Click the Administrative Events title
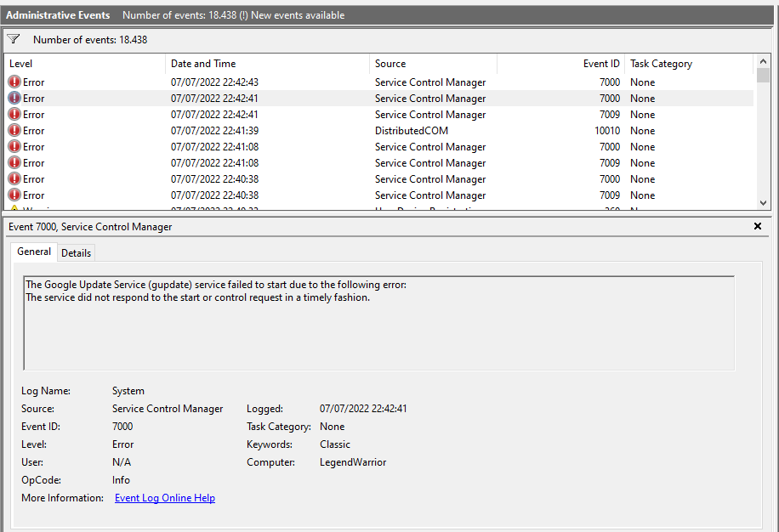The image size is (779, 532). pos(58,15)
